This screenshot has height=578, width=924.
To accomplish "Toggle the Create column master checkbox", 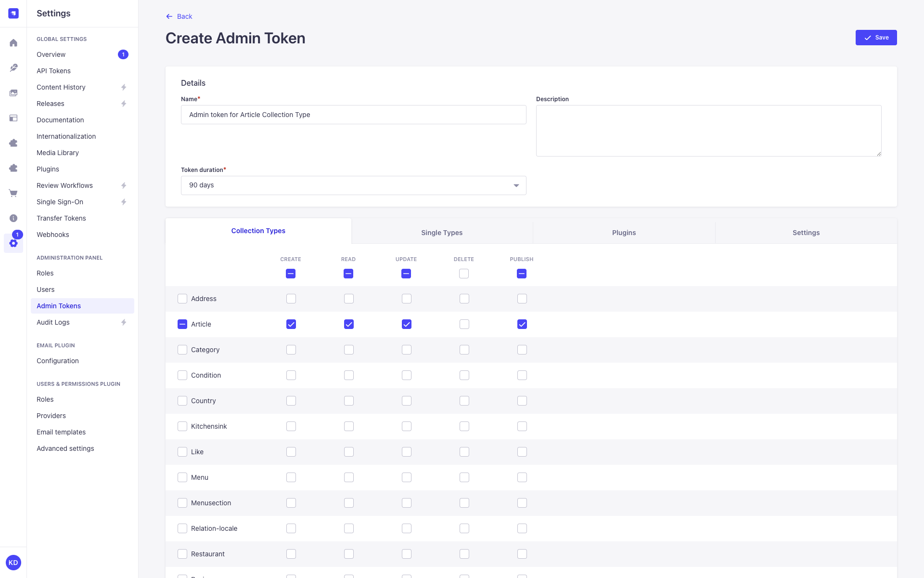I will pos(291,273).
